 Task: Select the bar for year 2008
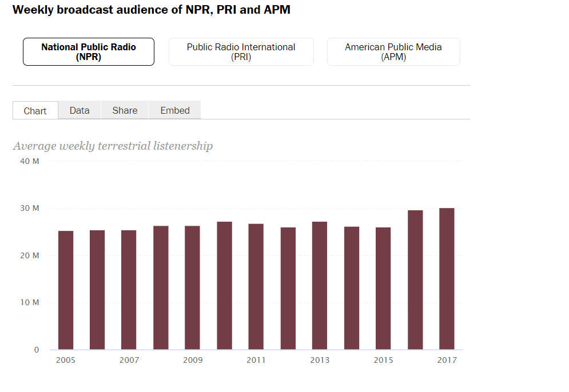(x=161, y=288)
